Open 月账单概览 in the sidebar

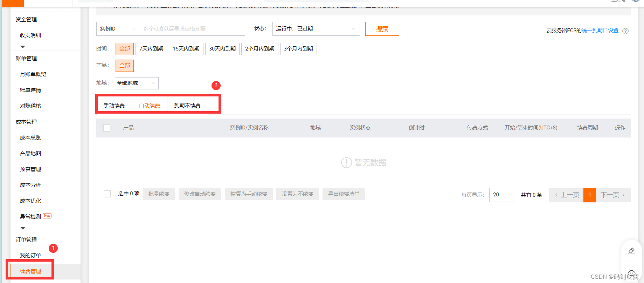[x=33, y=74]
